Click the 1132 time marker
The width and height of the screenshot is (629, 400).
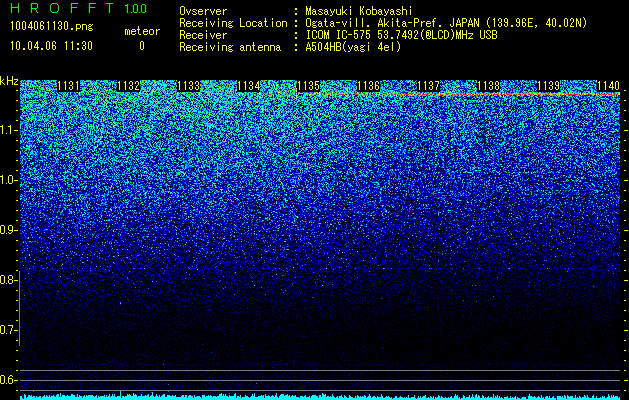tap(128, 86)
